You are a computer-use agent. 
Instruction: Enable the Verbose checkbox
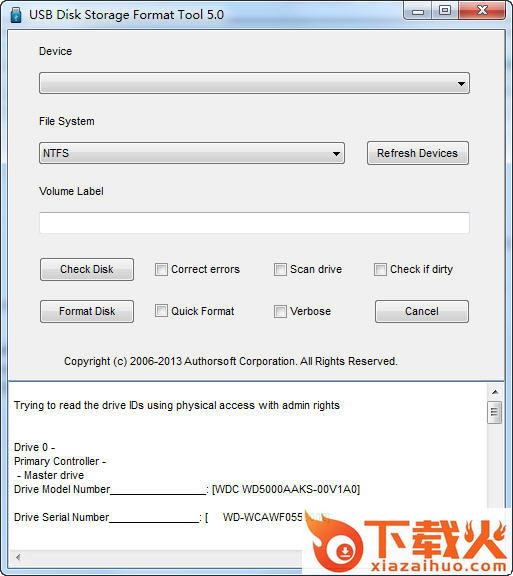(x=280, y=312)
